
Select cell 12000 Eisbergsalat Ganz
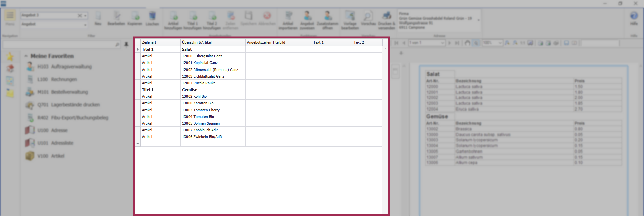pyautogui.click(x=213, y=56)
